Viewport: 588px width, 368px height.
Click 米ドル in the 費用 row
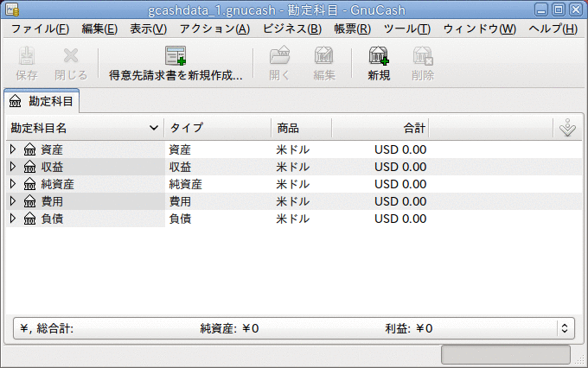pyautogui.click(x=293, y=201)
